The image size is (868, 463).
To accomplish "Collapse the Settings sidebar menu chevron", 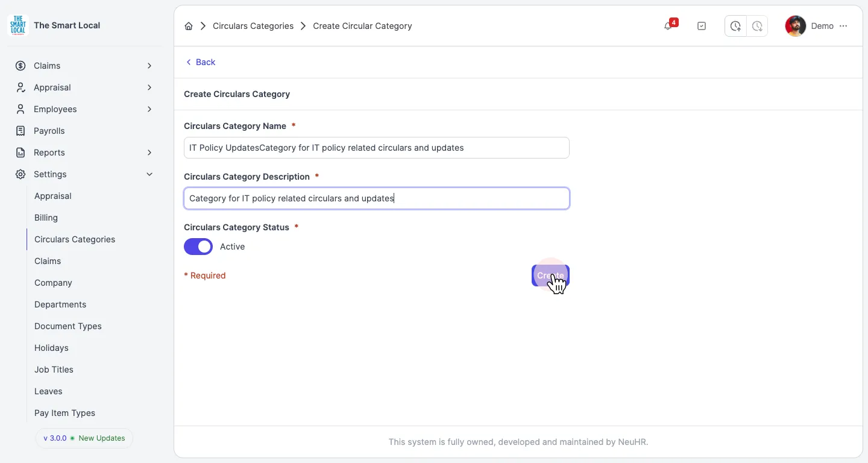I will pyautogui.click(x=149, y=174).
